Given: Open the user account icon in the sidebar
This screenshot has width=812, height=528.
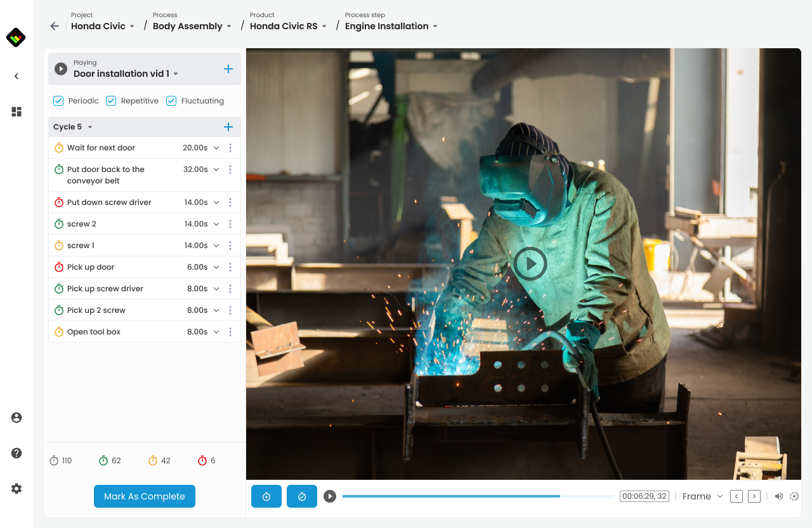Looking at the screenshot, I should coord(16,418).
